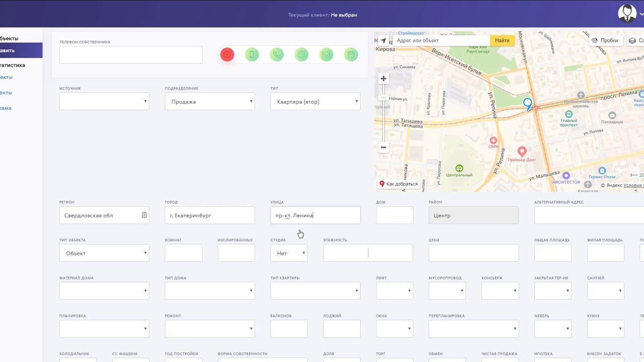Click the green email envelope icon
This screenshot has height=362, width=644.
pyautogui.click(x=326, y=55)
